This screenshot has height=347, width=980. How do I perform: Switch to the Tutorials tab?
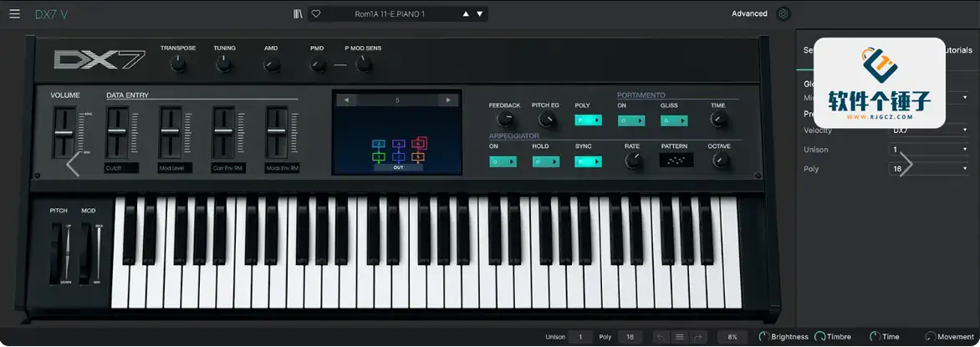point(959,50)
